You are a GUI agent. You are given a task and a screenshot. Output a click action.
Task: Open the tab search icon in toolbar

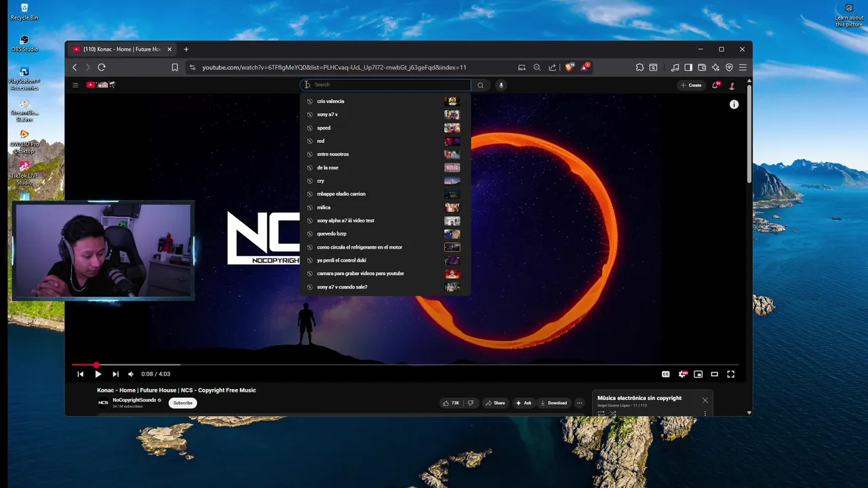pyautogui.click(x=653, y=67)
